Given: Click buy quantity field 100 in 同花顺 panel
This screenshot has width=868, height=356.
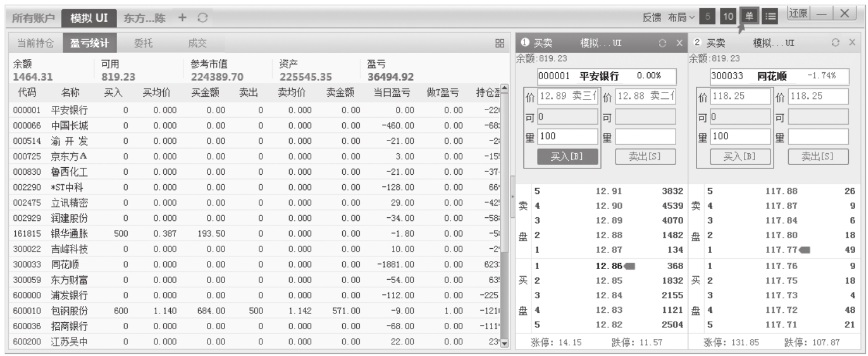Looking at the screenshot, I should coord(740,136).
